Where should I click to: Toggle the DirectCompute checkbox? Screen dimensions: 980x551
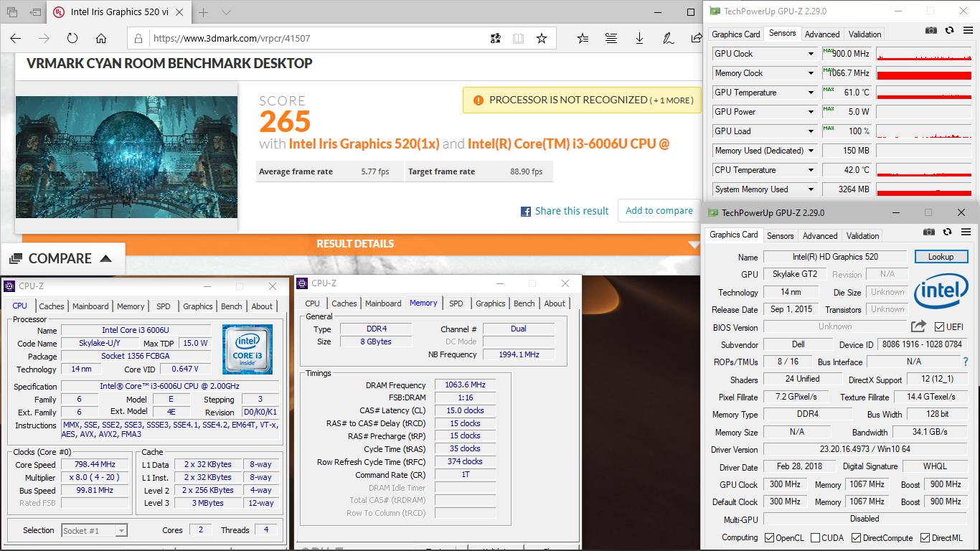856,538
